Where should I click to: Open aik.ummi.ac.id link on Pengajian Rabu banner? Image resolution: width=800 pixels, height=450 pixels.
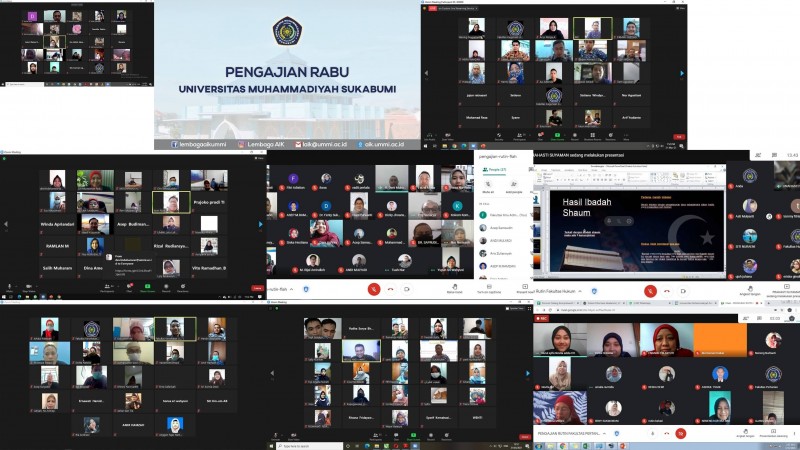coord(381,144)
